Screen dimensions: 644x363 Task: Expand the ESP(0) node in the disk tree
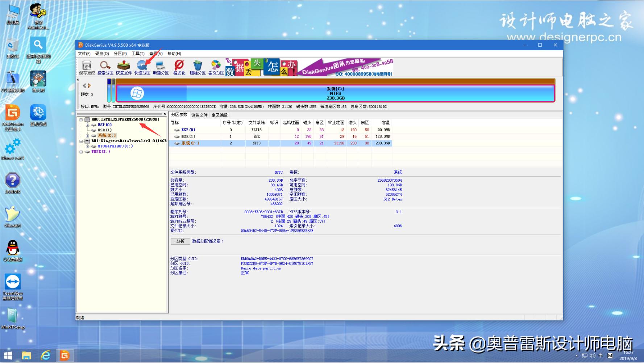click(87, 124)
